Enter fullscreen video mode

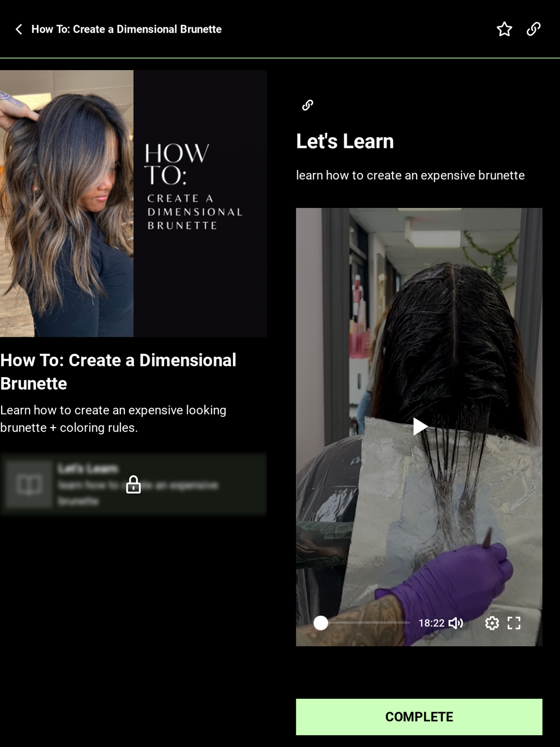(x=514, y=623)
